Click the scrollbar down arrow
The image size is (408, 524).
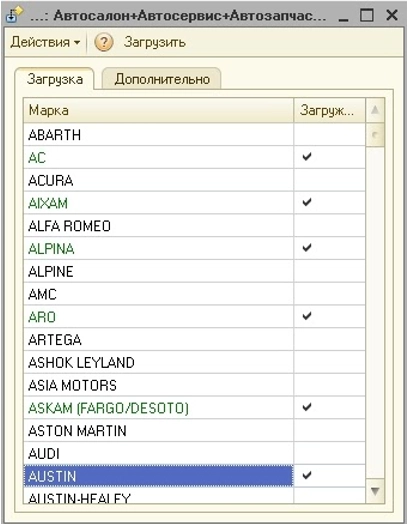375,491
